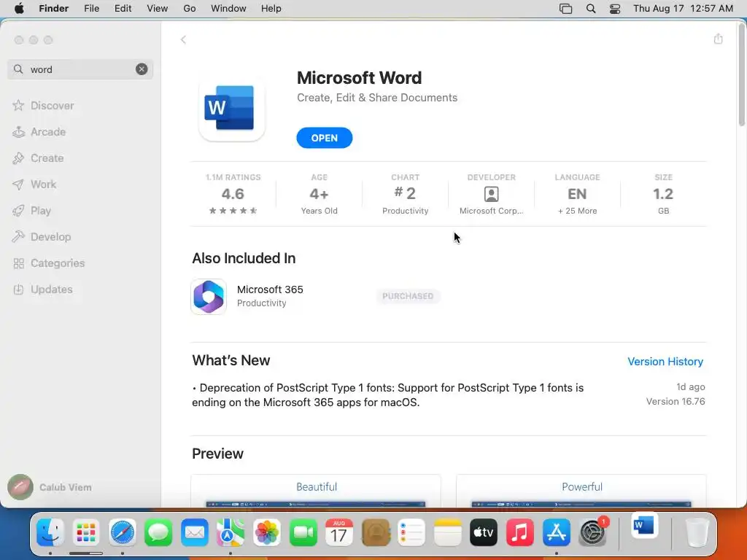Viewport: 747px width, 560px height.
Task: Open Notes from the Dock
Action: click(447, 532)
